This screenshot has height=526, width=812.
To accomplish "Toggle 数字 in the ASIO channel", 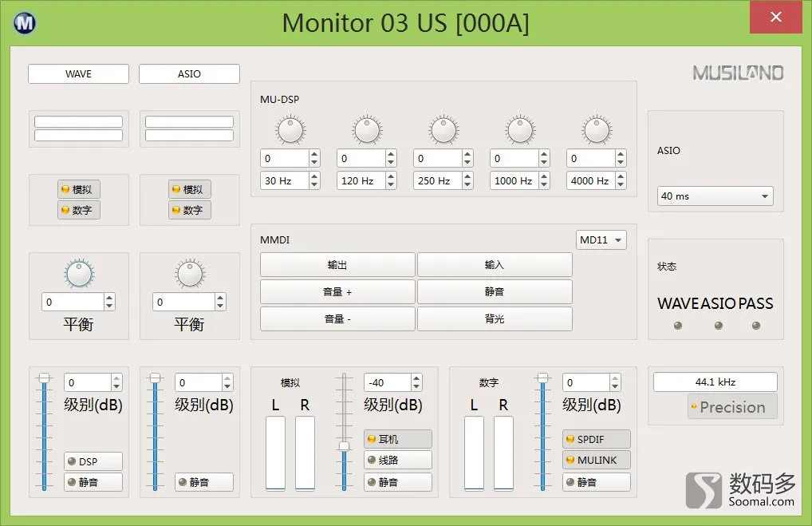I will click(x=190, y=210).
